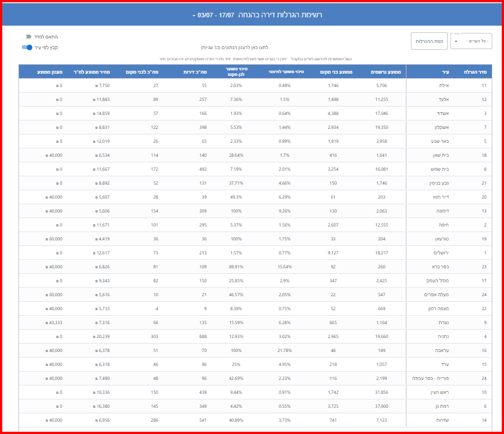Click the 888 total apartments value for נתניה
The image size is (504, 434).
pos(203,336)
